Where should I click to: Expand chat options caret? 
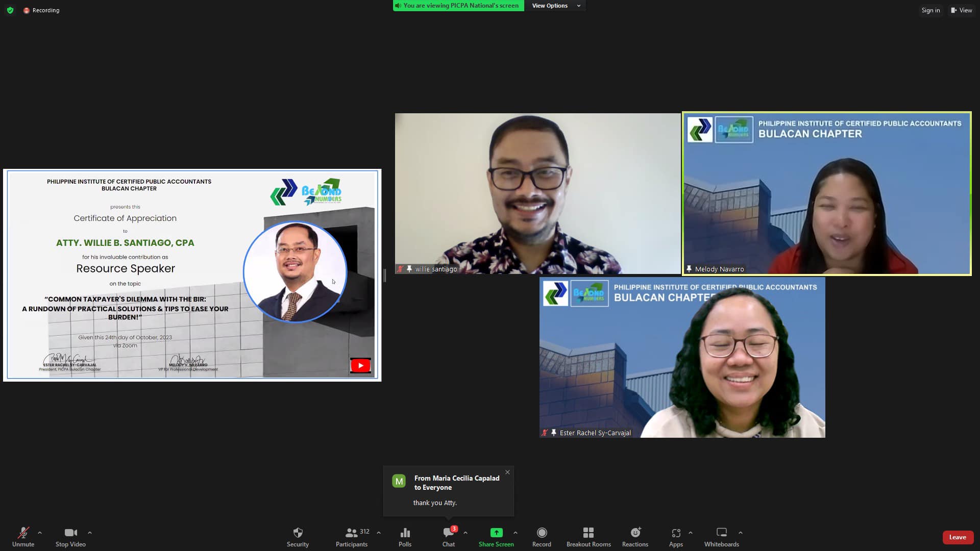pyautogui.click(x=465, y=533)
